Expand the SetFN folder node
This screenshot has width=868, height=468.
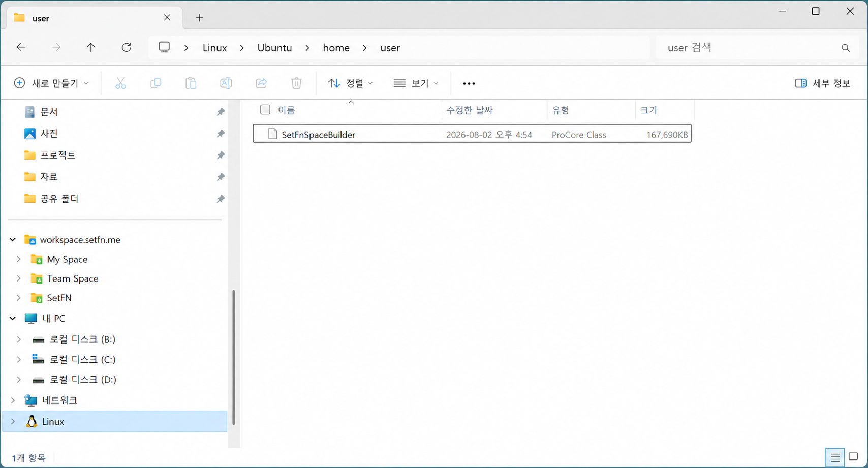[x=19, y=298]
